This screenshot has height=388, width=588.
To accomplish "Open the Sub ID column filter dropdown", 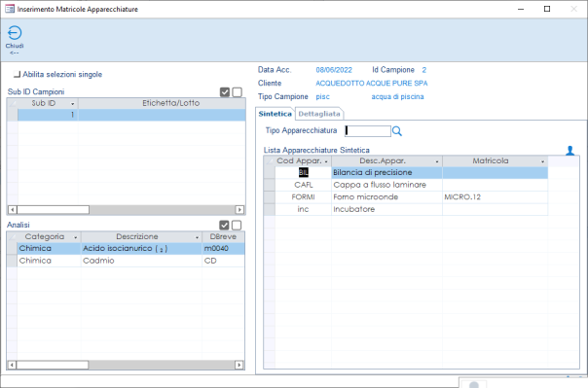I will click(72, 104).
